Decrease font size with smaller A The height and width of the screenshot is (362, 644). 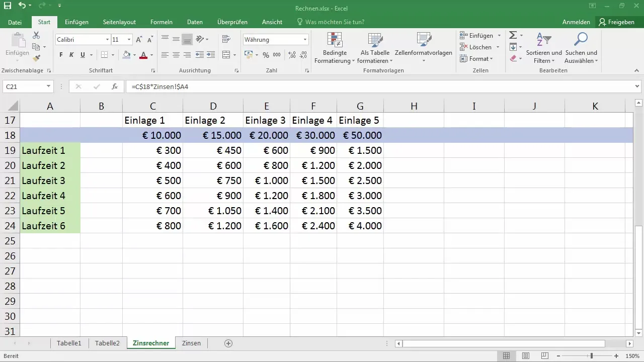(x=150, y=39)
